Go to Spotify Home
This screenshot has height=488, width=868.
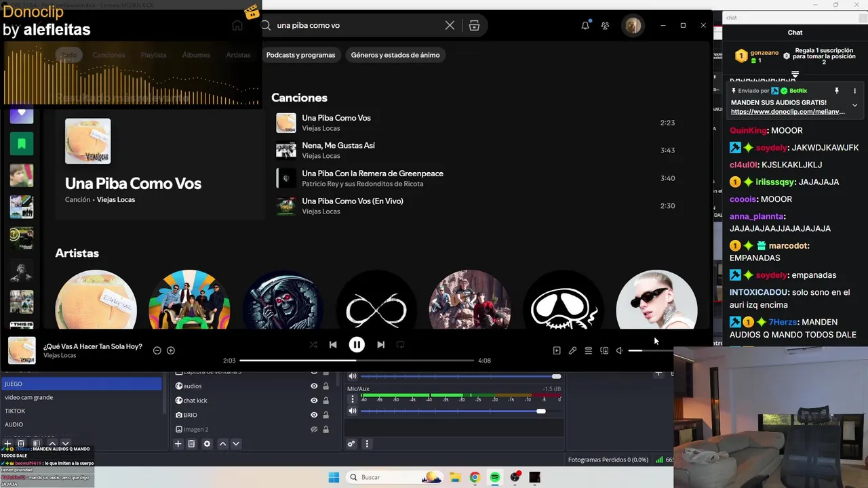click(x=237, y=25)
